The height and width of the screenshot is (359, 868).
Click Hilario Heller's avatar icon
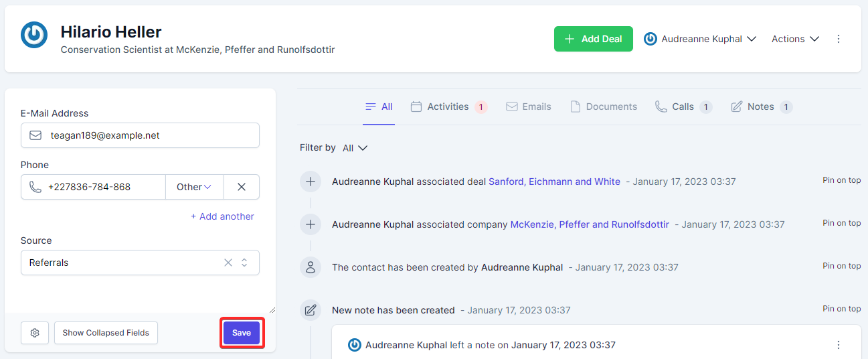click(x=34, y=35)
